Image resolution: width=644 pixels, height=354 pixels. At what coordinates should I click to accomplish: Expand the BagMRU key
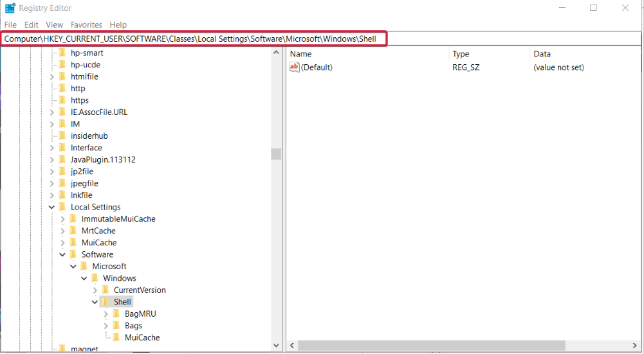[x=106, y=314]
